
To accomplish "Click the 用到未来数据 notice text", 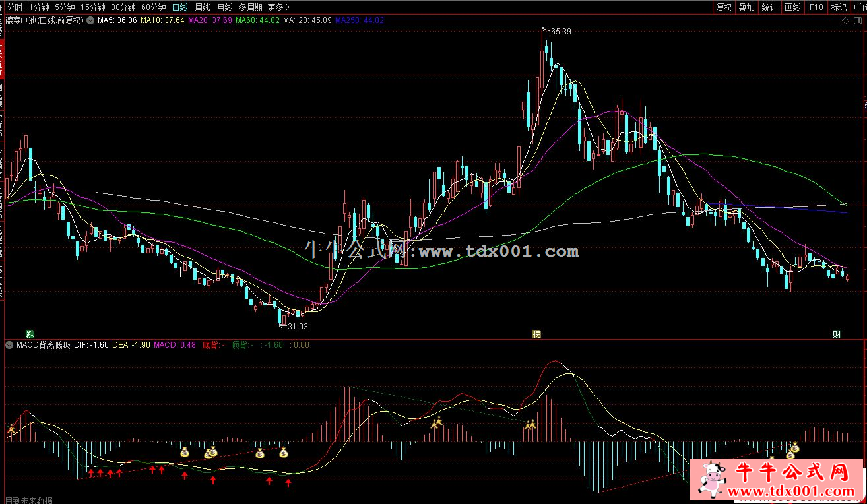I will coord(28,500).
